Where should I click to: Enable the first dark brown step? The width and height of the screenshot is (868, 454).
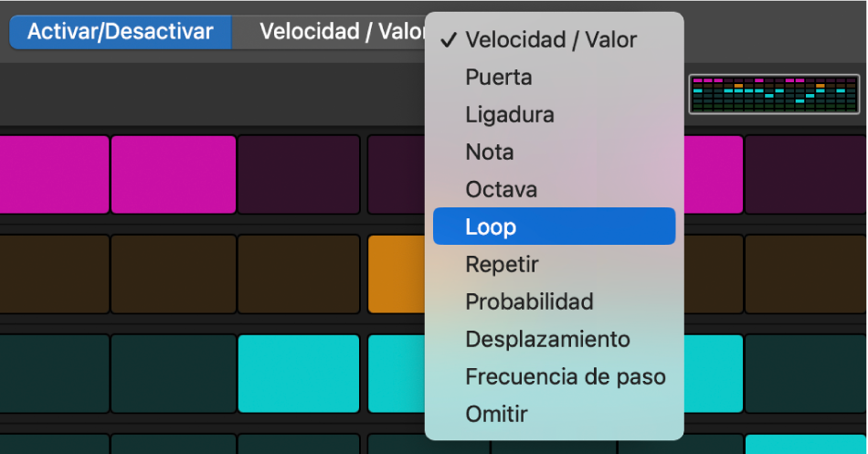pos(53,274)
